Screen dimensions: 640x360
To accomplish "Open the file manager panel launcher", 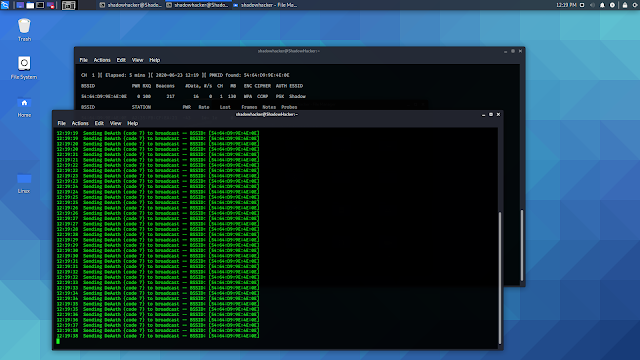I will (x=30, y=5).
